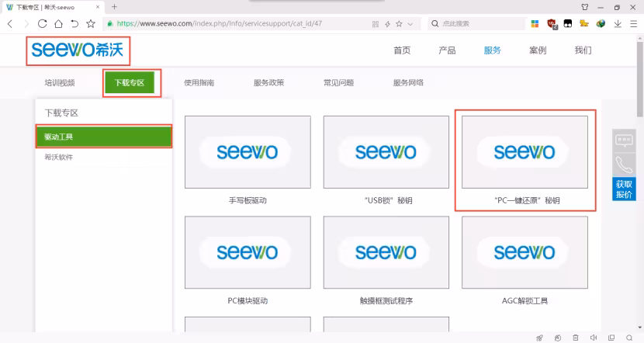Click the undo/restore closed tab icon
The width and height of the screenshot is (644, 343).
click(74, 24)
